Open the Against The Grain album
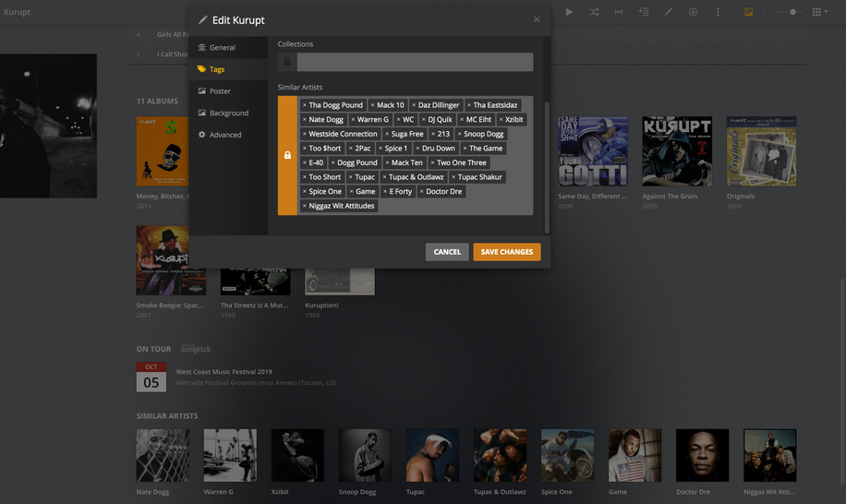This screenshot has height=504, width=846. [x=677, y=151]
